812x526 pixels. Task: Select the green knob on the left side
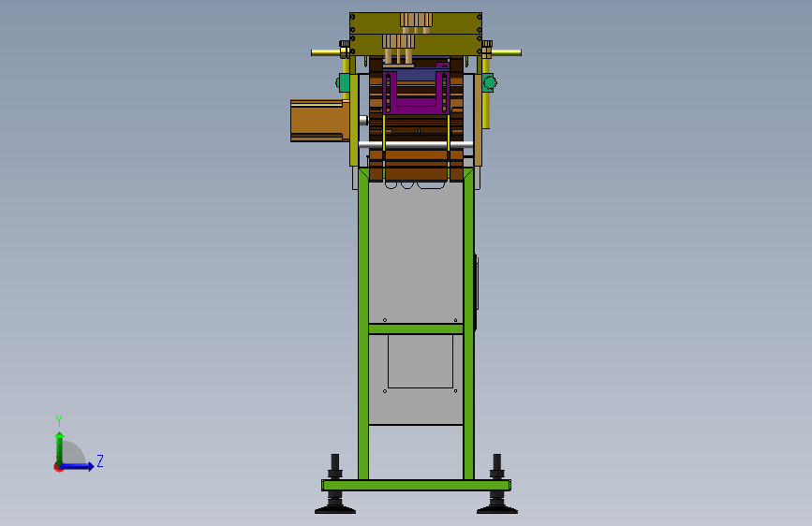point(342,83)
